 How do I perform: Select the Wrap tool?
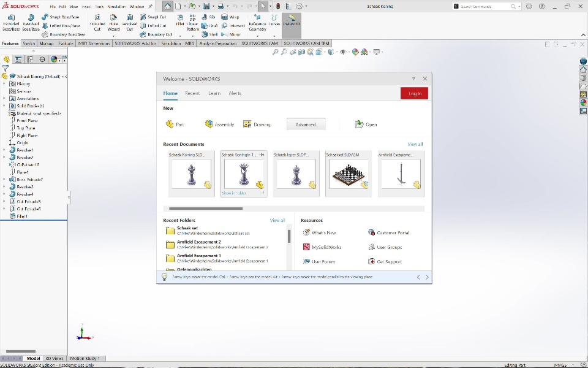pyautogui.click(x=230, y=17)
